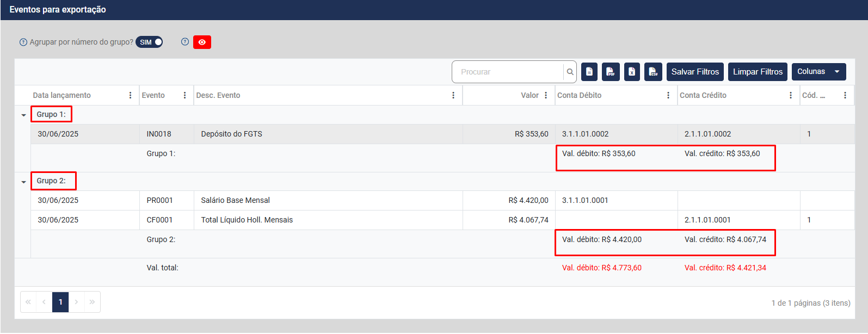868x334 pixels.
Task: Export the table as PDF
Action: [611, 72]
